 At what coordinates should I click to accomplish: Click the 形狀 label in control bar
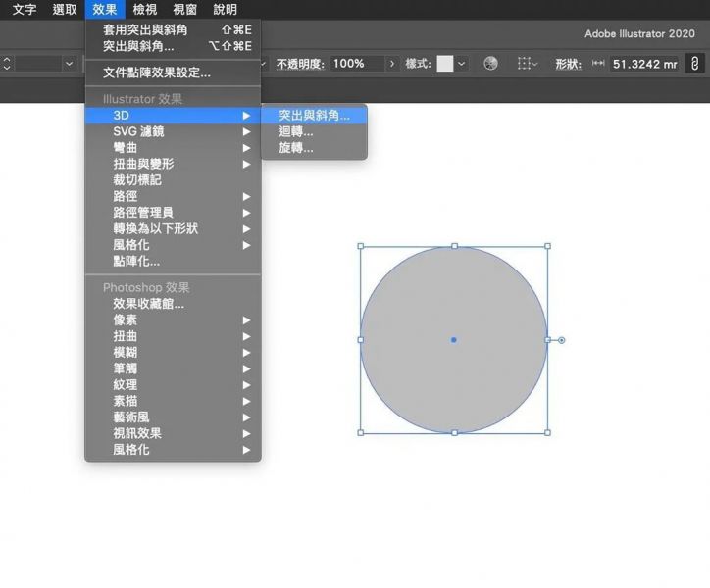tap(568, 64)
